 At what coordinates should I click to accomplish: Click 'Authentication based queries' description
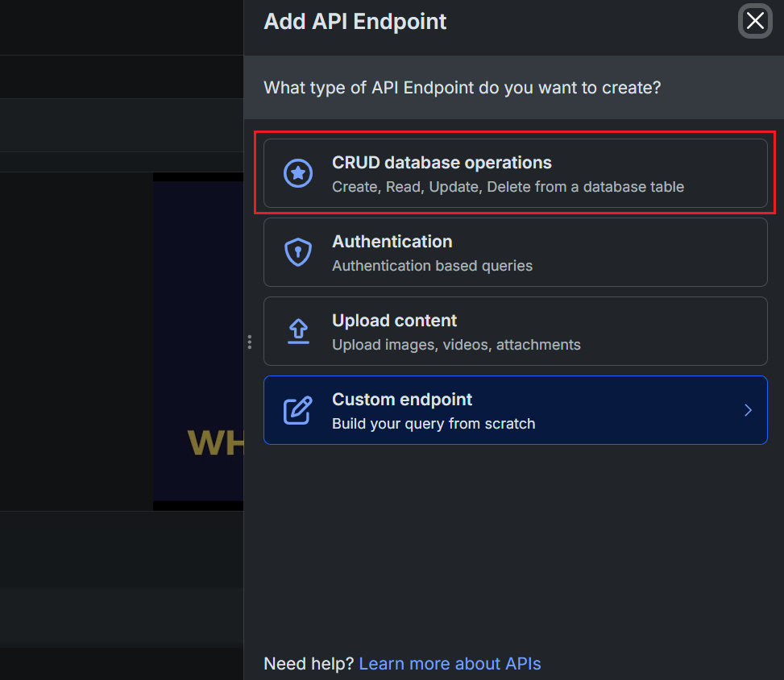(432, 266)
